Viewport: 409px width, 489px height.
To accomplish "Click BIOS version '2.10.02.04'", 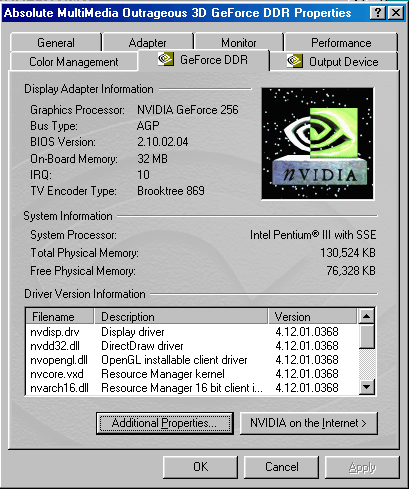I will 163,142.
